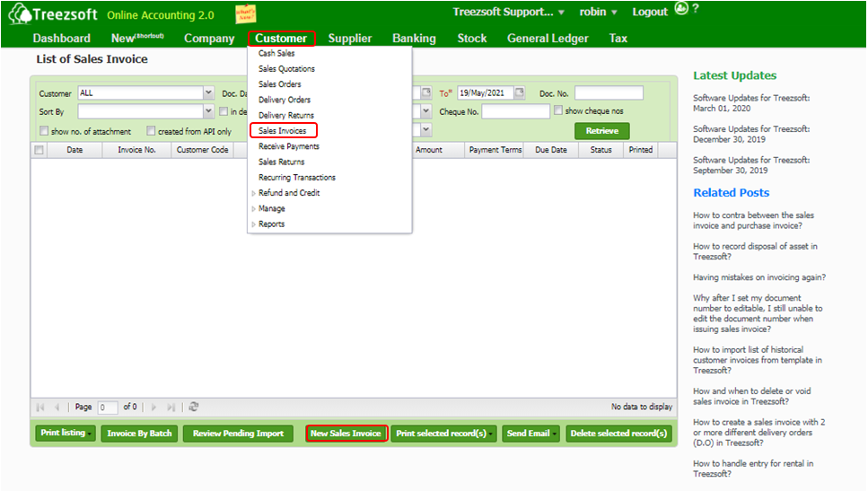Open the help question mark icon
The width and height of the screenshot is (868, 491).
pos(696,8)
